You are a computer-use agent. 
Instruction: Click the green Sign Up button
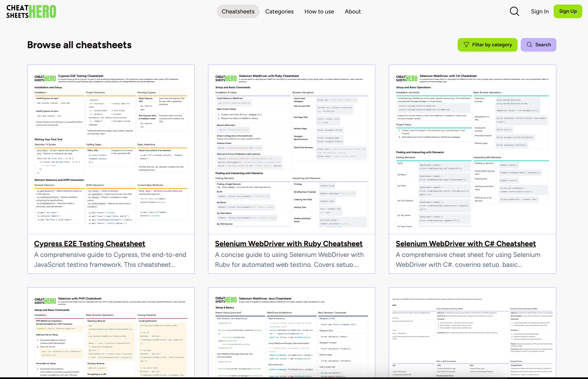coord(568,11)
